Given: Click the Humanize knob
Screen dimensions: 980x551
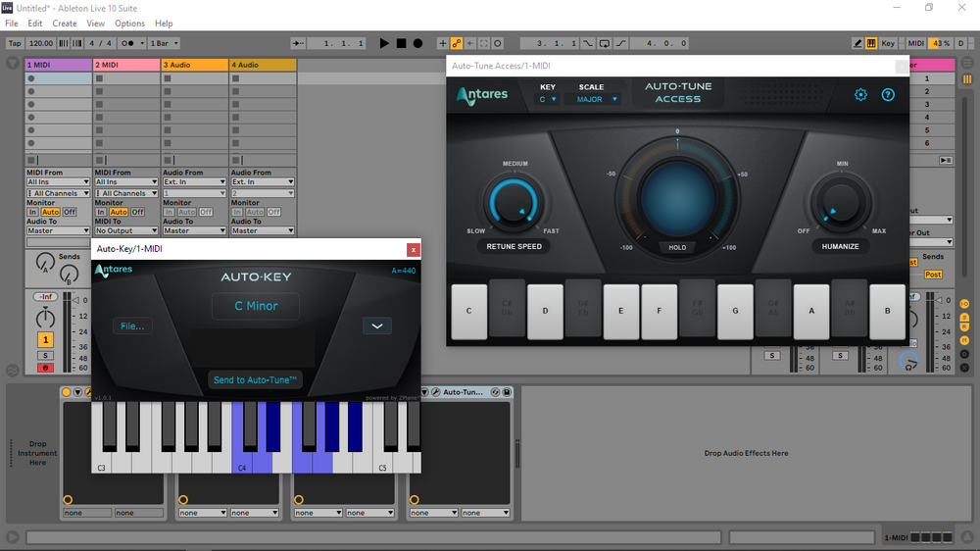Looking at the screenshot, I should [x=840, y=203].
